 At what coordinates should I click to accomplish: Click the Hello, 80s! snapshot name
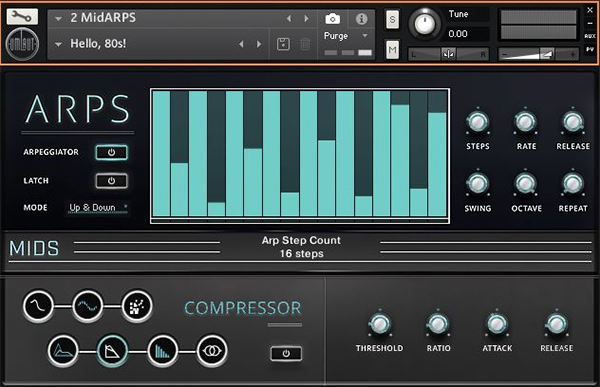coord(98,44)
